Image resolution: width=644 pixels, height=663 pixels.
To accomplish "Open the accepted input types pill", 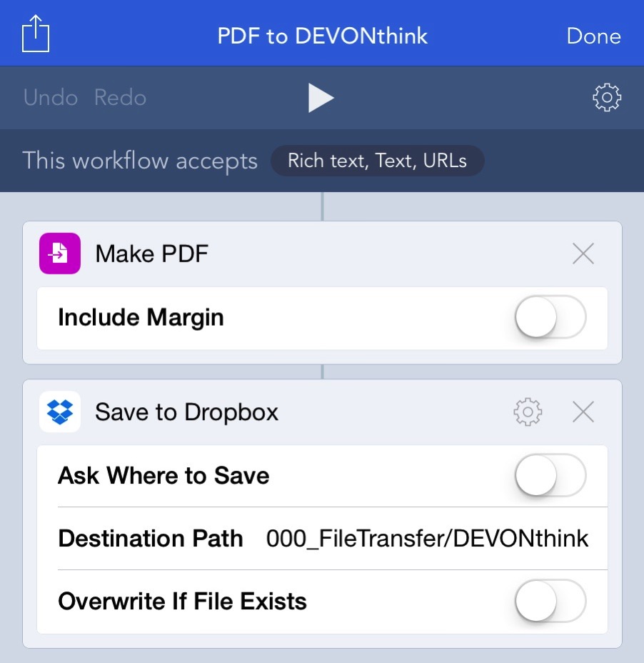I will [x=377, y=160].
